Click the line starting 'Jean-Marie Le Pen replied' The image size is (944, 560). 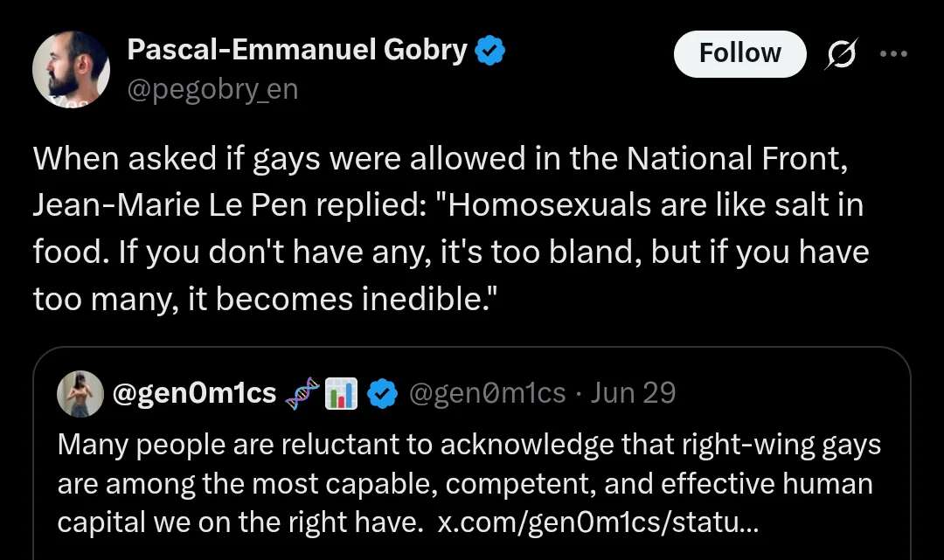[x=448, y=205]
